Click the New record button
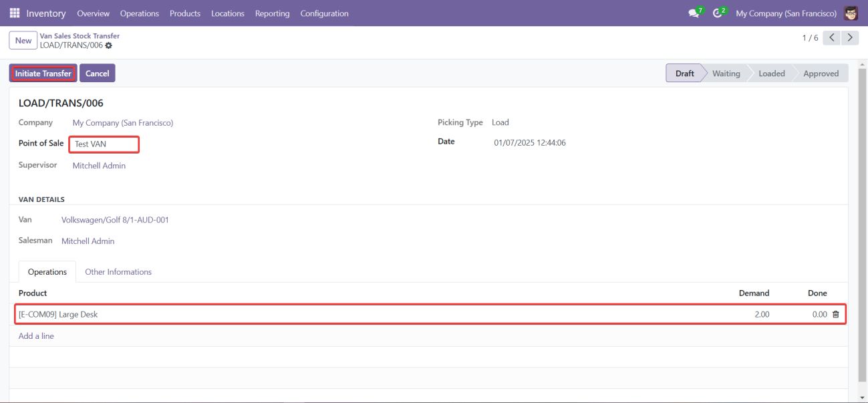868x403 pixels. (x=23, y=41)
